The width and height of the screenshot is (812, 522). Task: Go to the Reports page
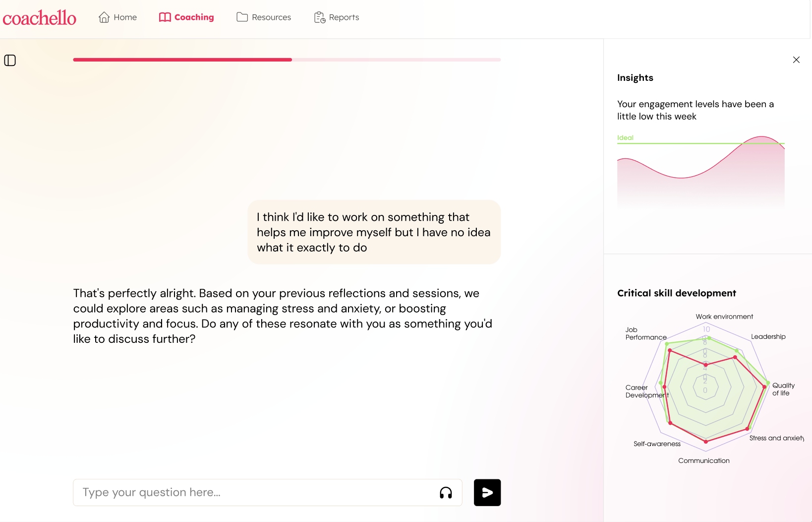[344, 17]
